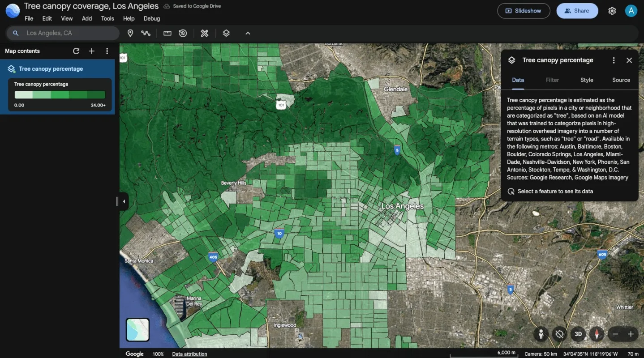Click the Slideshow button
Screen dimensions: 644x358
524,11
